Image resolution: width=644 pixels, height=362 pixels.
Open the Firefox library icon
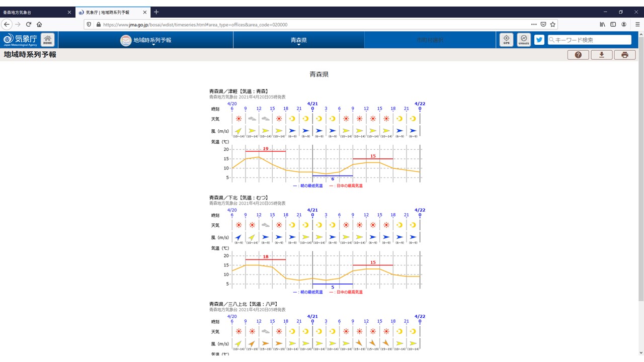(x=602, y=24)
